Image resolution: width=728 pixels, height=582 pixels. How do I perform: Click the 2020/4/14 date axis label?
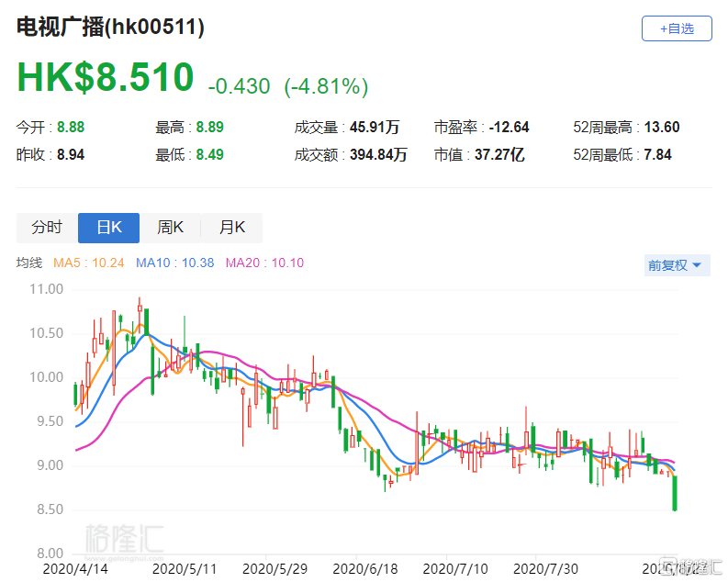(75, 569)
